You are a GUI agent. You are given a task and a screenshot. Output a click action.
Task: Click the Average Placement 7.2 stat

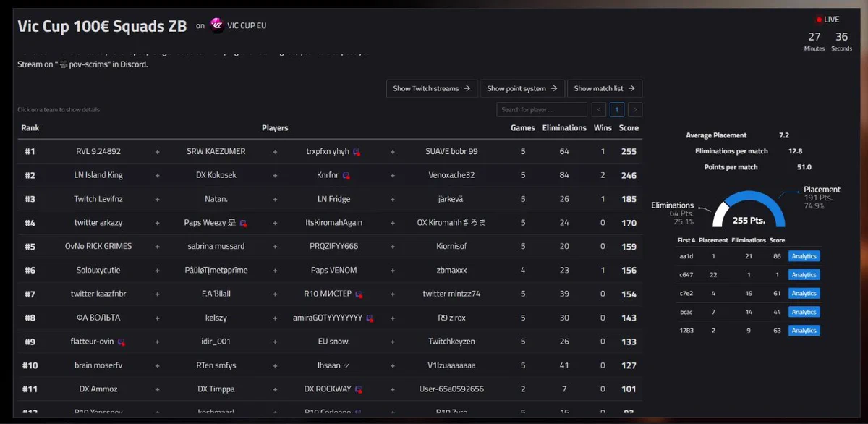click(737, 135)
